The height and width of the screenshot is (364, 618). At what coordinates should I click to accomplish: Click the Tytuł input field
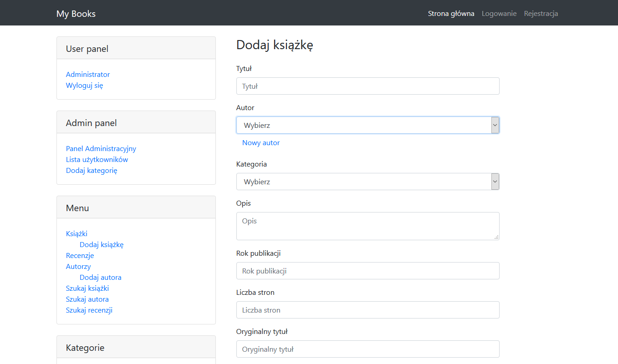[367, 86]
